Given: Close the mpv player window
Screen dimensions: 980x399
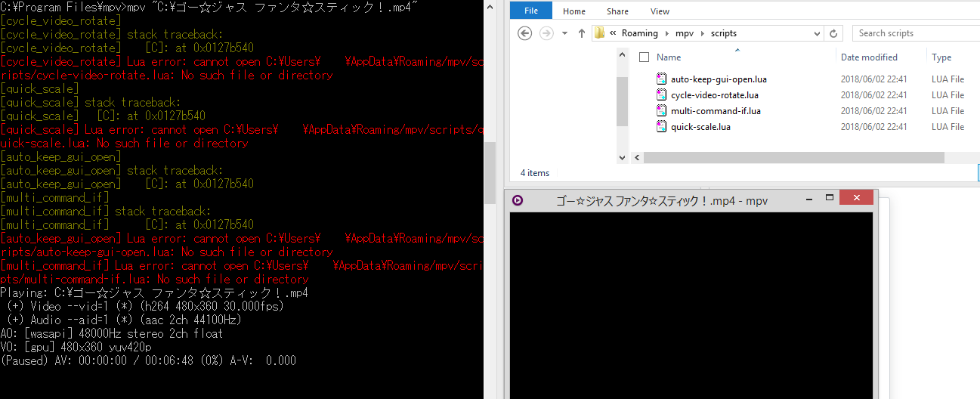Looking at the screenshot, I should coord(856,198).
